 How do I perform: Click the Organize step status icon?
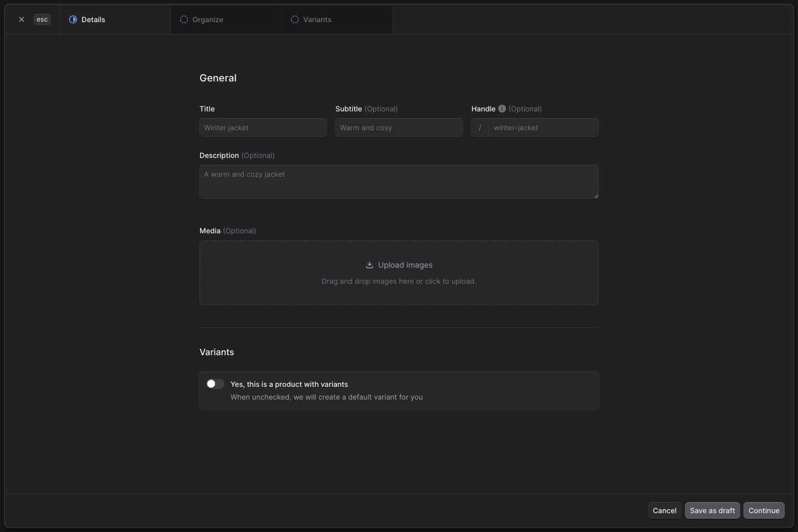[x=184, y=19]
